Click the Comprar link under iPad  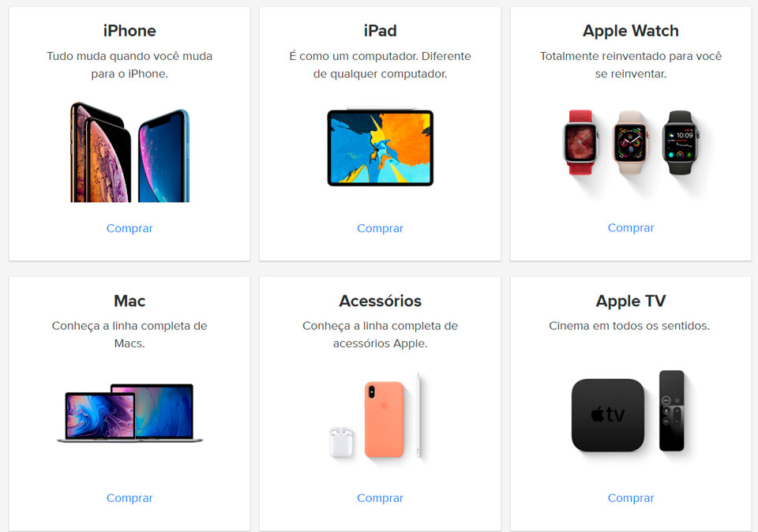380,228
